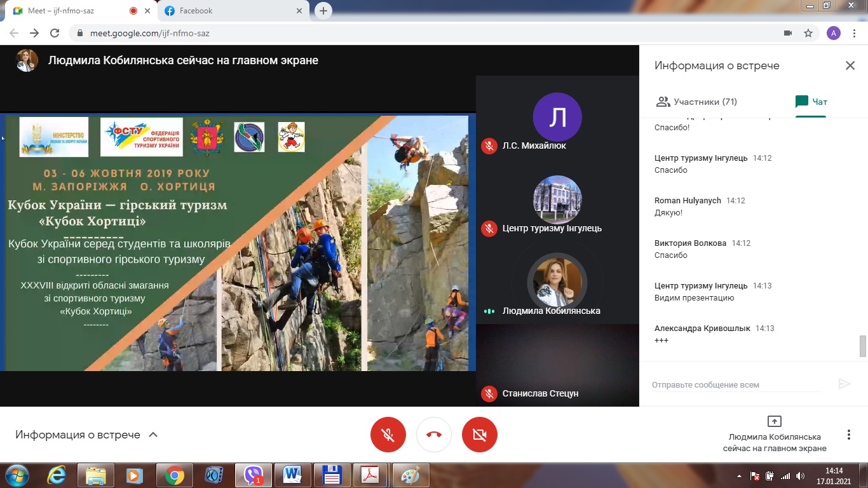
Task: Expand Информация о встрече chevron
Action: [x=153, y=435]
